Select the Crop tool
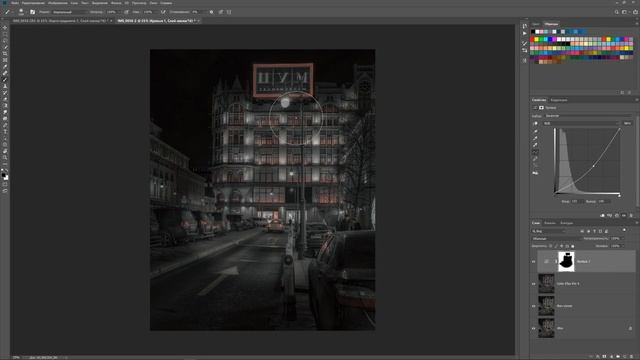Viewport: 640px width, 360px height. pos(5,53)
